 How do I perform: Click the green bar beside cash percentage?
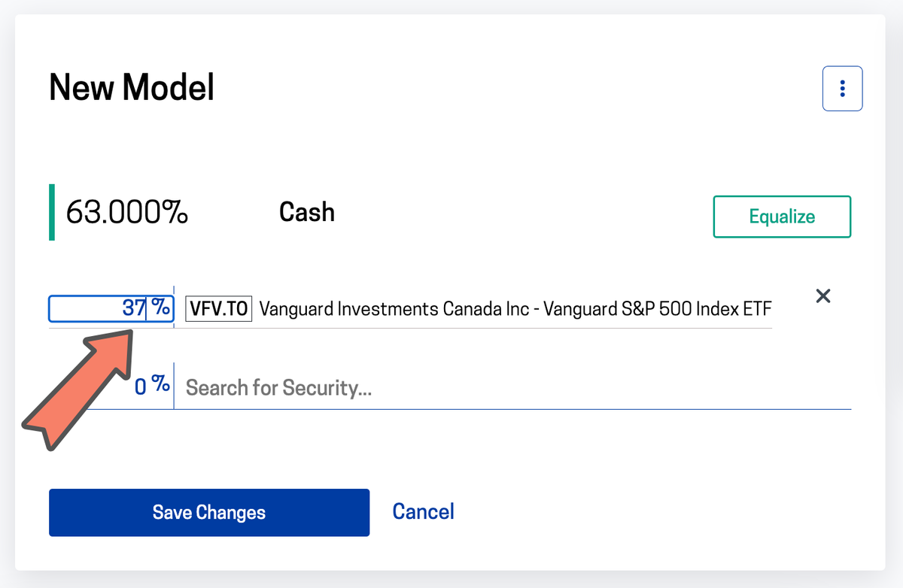[52, 213]
